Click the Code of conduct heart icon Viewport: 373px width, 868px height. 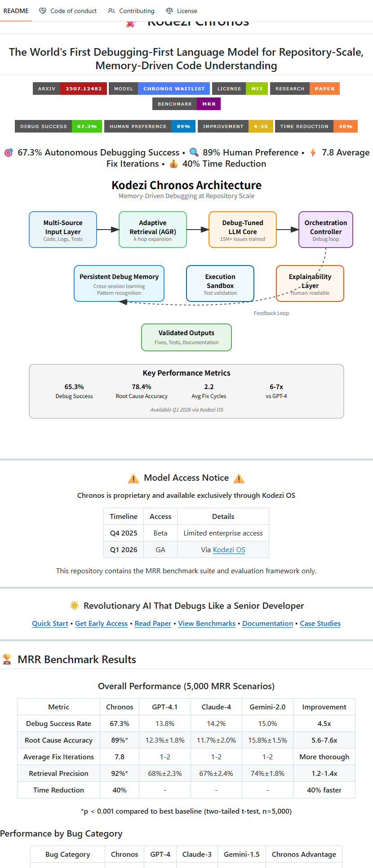pyautogui.click(x=43, y=11)
